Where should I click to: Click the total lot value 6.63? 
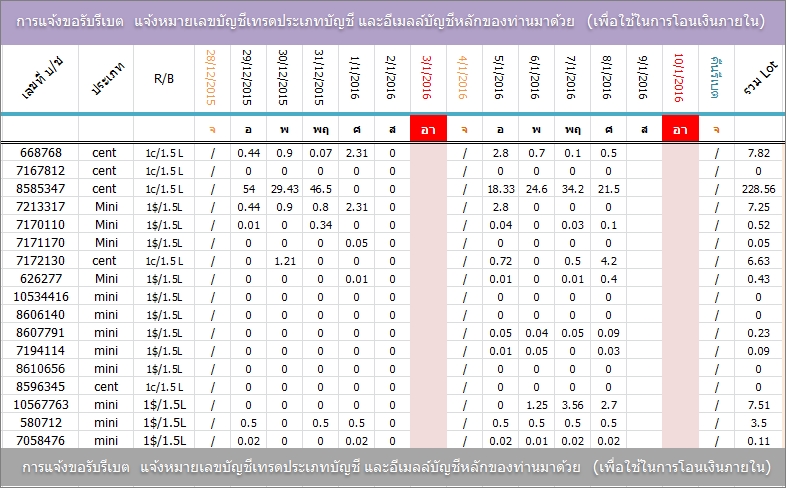pos(758,261)
